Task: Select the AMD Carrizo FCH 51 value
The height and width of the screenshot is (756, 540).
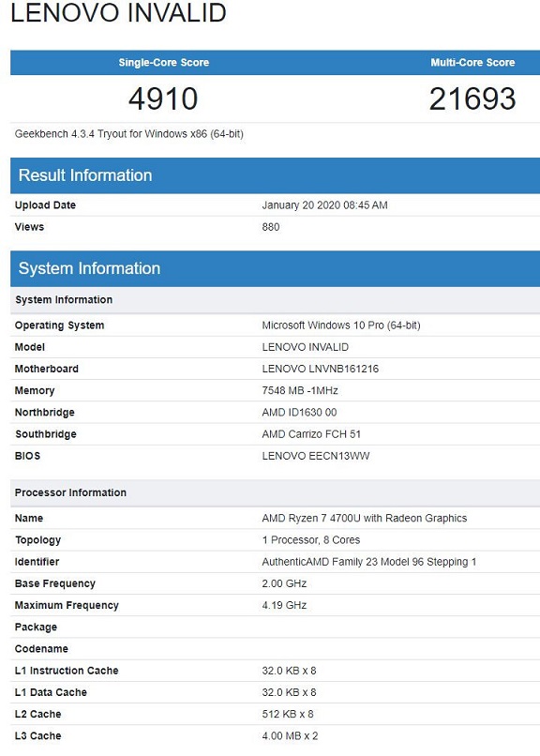Action: (x=311, y=434)
